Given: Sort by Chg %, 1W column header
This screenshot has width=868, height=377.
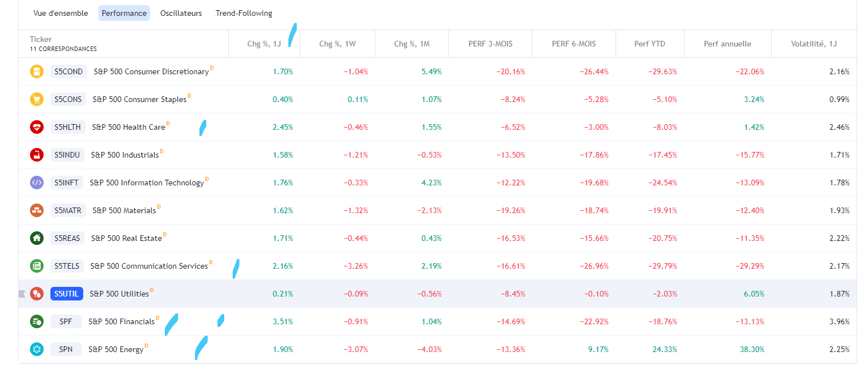Looking at the screenshot, I should pyautogui.click(x=338, y=44).
